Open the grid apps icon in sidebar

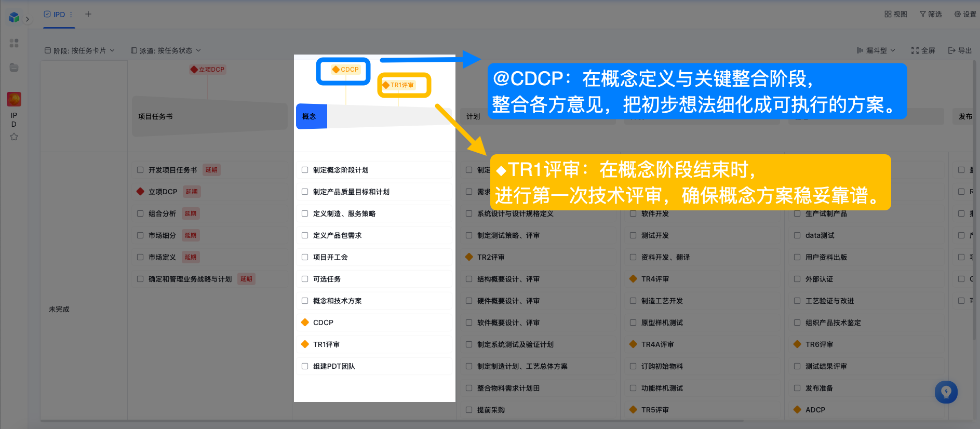[x=14, y=43]
